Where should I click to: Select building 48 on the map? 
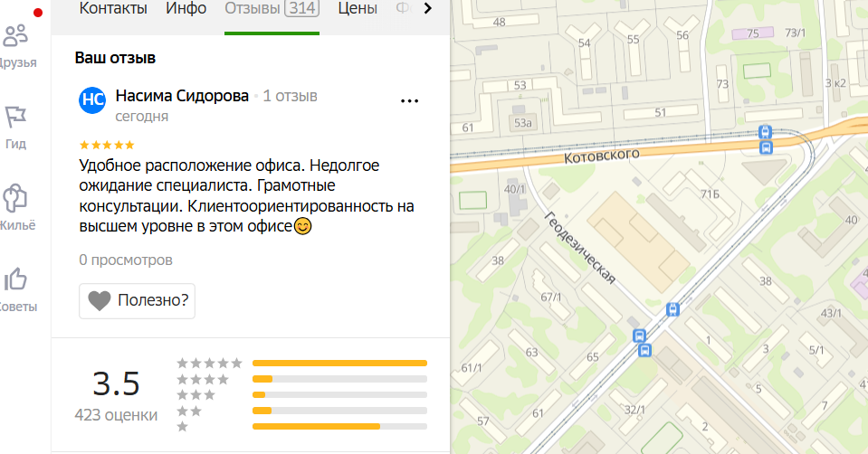coord(499,23)
